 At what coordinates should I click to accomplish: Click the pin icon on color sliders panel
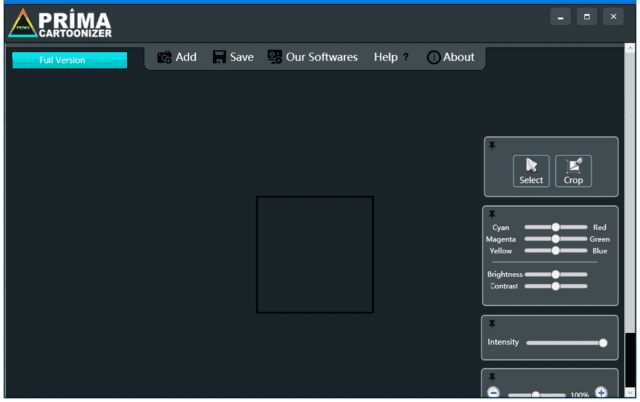(492, 214)
